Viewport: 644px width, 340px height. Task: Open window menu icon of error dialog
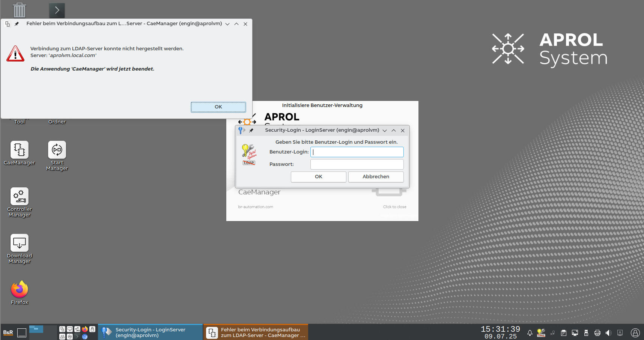(8, 24)
